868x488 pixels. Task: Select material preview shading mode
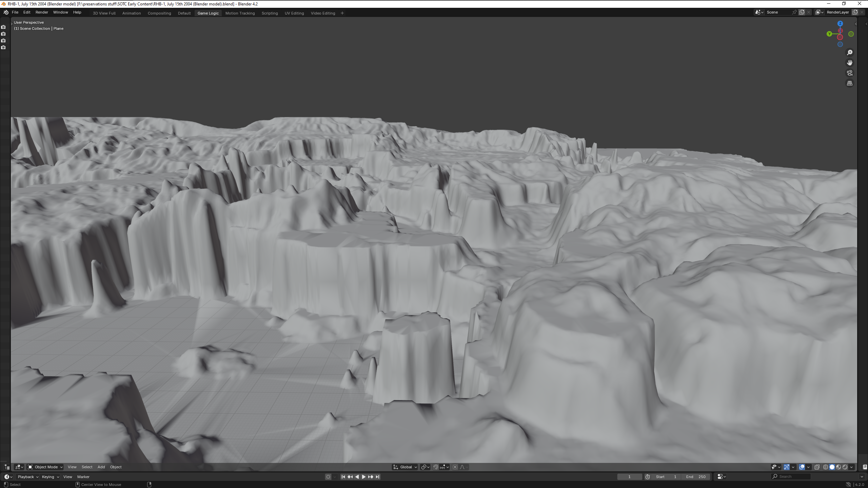pos(839,467)
